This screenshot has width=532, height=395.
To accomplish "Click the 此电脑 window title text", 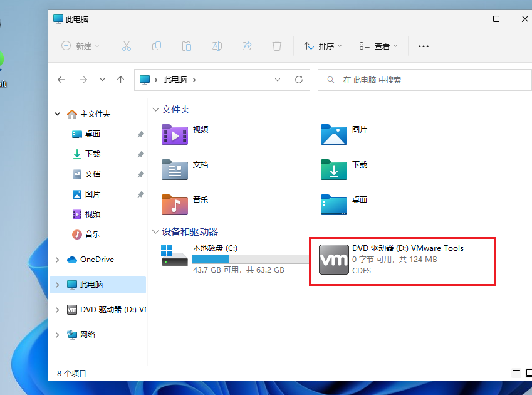I will tap(77, 19).
